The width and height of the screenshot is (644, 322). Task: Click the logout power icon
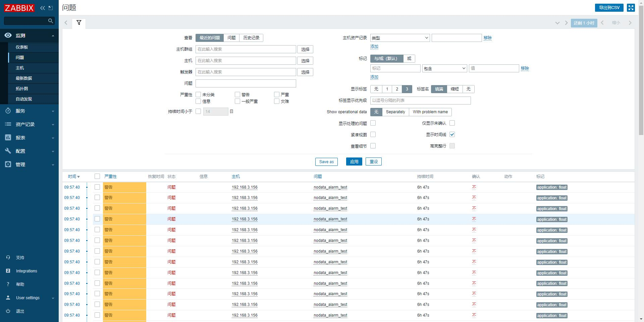8,311
